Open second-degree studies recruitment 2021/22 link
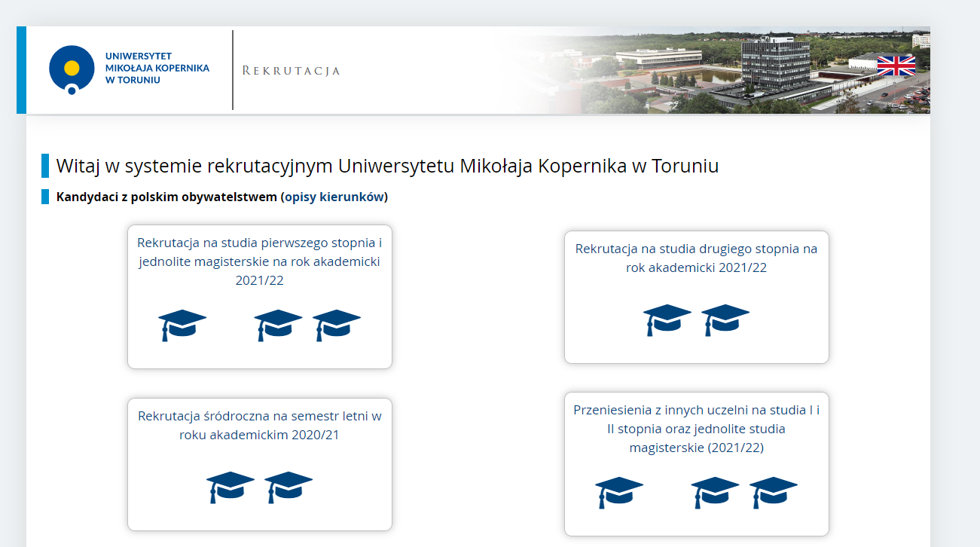Screen dimensions: 980x547 click(x=696, y=258)
